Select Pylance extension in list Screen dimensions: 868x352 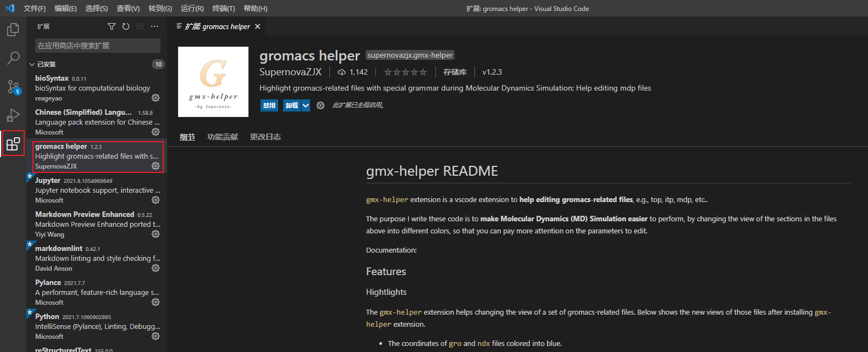pyautogui.click(x=96, y=293)
